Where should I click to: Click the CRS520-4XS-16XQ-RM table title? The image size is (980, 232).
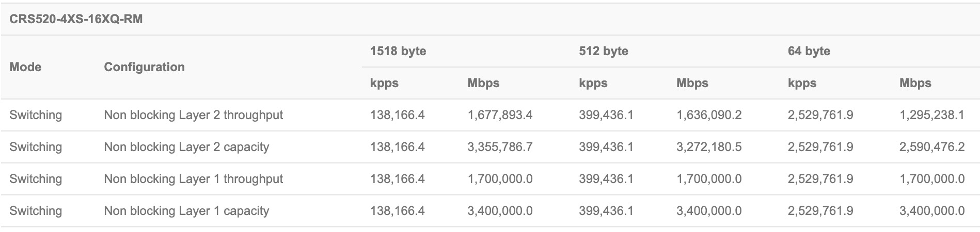(x=76, y=19)
